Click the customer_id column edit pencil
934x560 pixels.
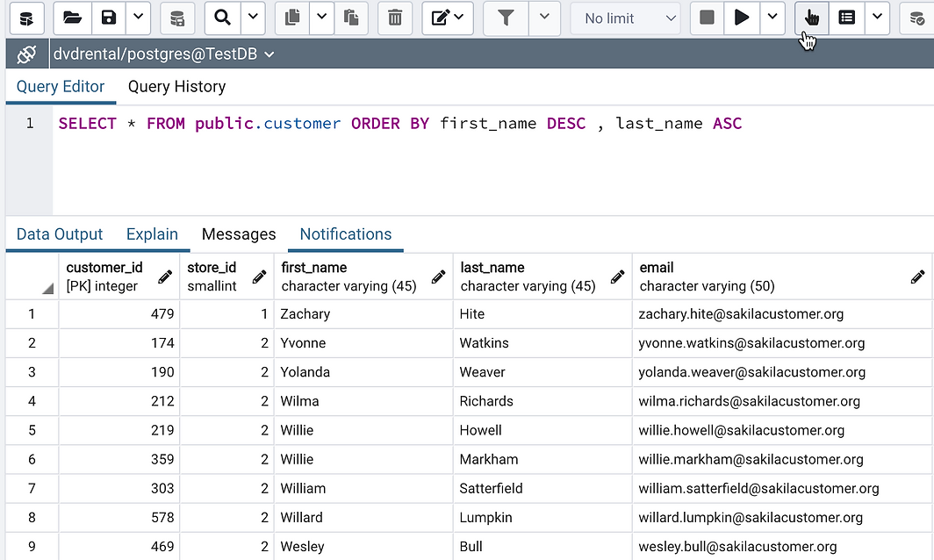165,277
